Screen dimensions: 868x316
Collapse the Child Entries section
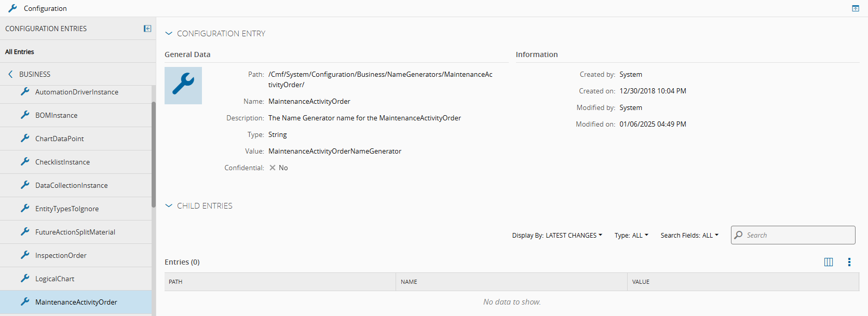[x=168, y=205]
